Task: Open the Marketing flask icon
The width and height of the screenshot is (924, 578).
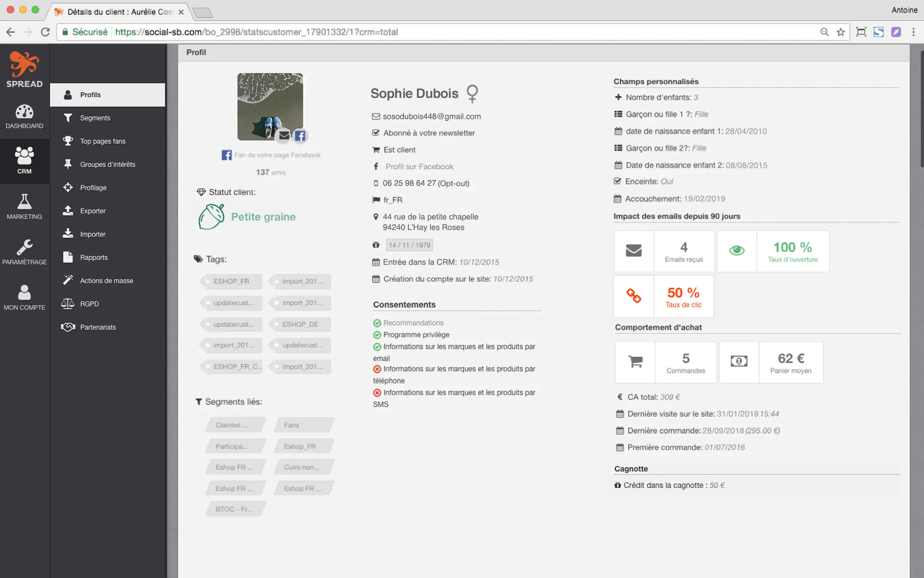Action: point(24,202)
